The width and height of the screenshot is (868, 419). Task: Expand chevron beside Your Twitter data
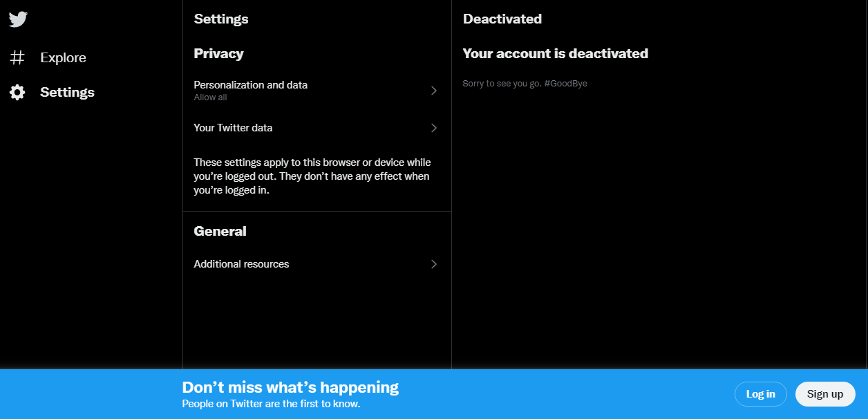(x=434, y=128)
